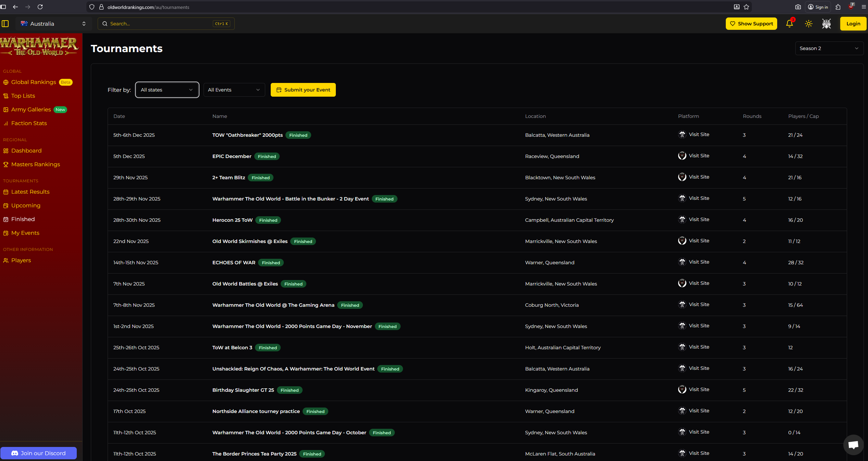Open Masters Rankings in the sidebar
This screenshot has width=868, height=461.
[35, 164]
